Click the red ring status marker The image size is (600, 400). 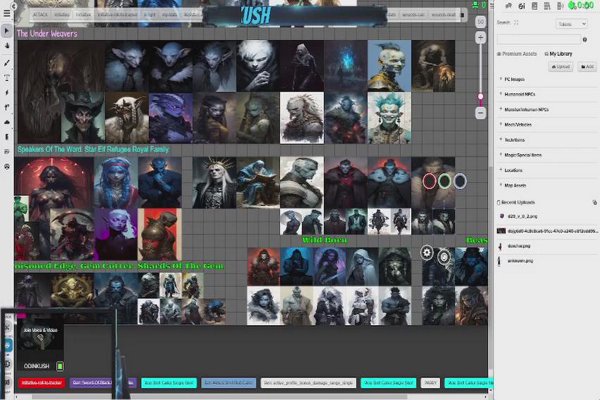429,181
